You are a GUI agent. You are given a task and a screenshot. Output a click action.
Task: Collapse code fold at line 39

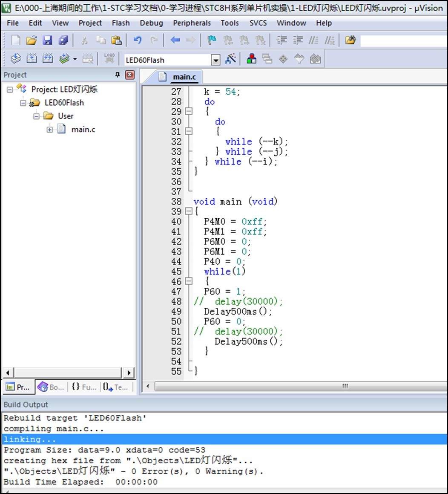point(188,211)
